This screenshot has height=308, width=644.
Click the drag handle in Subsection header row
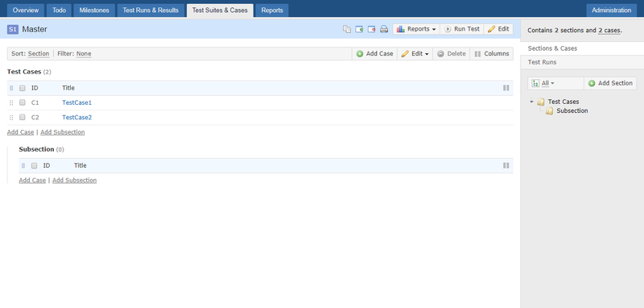pos(23,166)
